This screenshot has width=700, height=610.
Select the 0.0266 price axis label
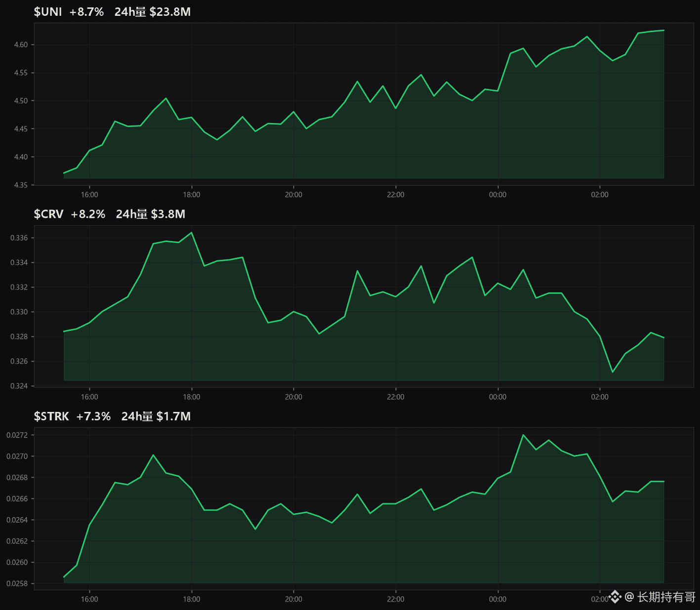point(17,499)
